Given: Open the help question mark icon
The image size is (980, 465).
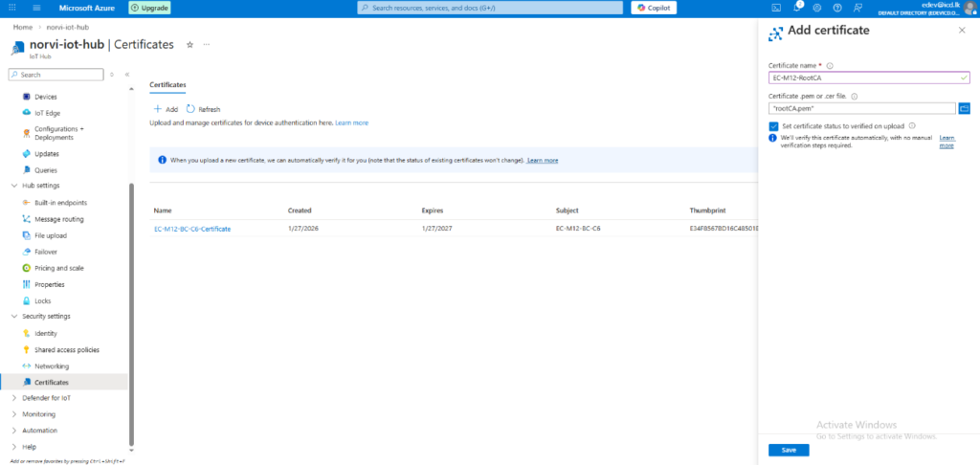Looking at the screenshot, I should pyautogui.click(x=837, y=8).
